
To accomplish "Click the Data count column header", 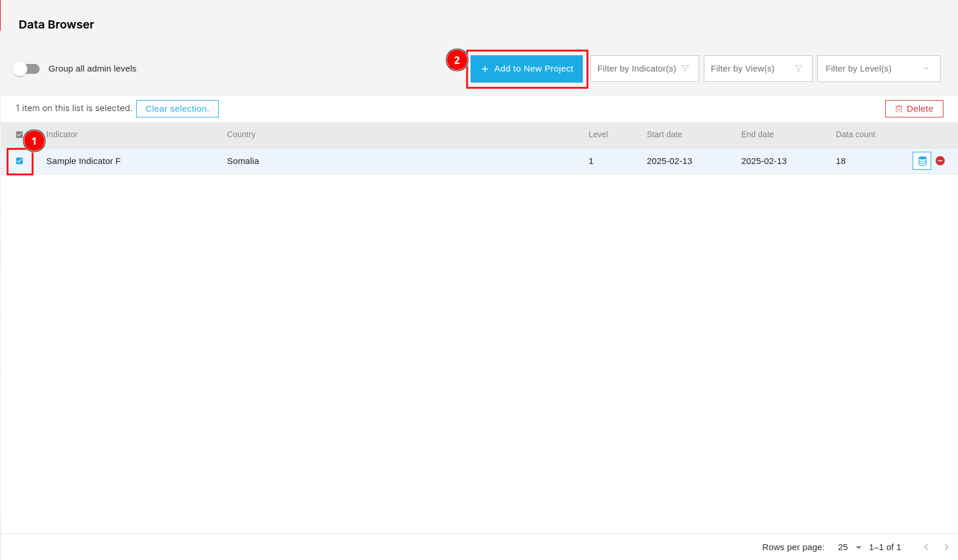I will pos(855,134).
